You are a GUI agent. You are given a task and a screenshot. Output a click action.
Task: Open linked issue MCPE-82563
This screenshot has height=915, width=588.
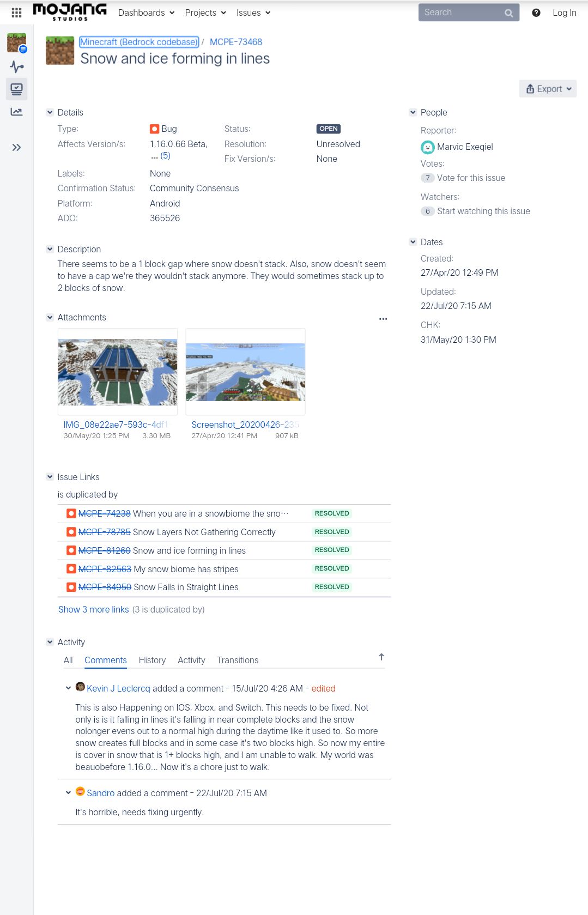pos(105,569)
